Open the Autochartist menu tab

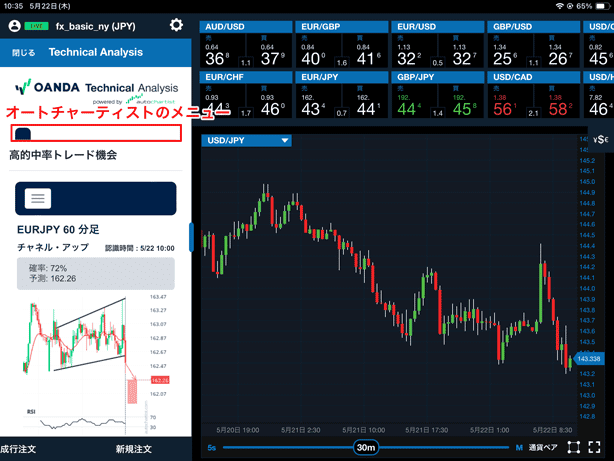[x=23, y=134]
